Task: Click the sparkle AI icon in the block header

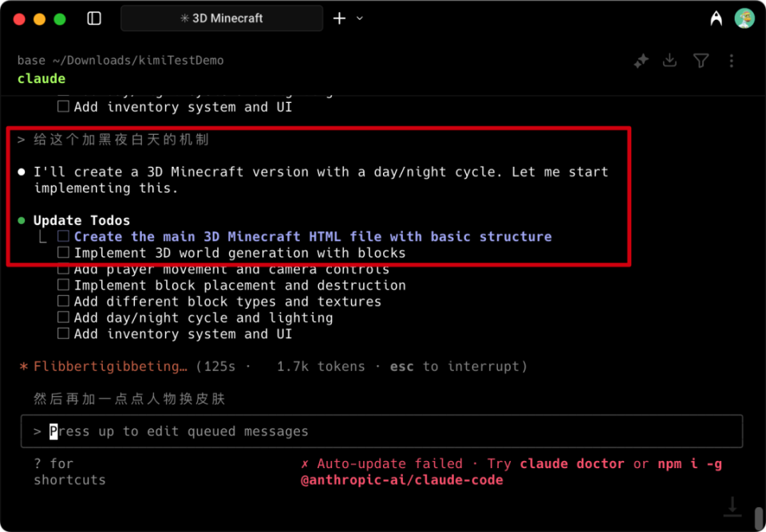Action: pyautogui.click(x=641, y=61)
